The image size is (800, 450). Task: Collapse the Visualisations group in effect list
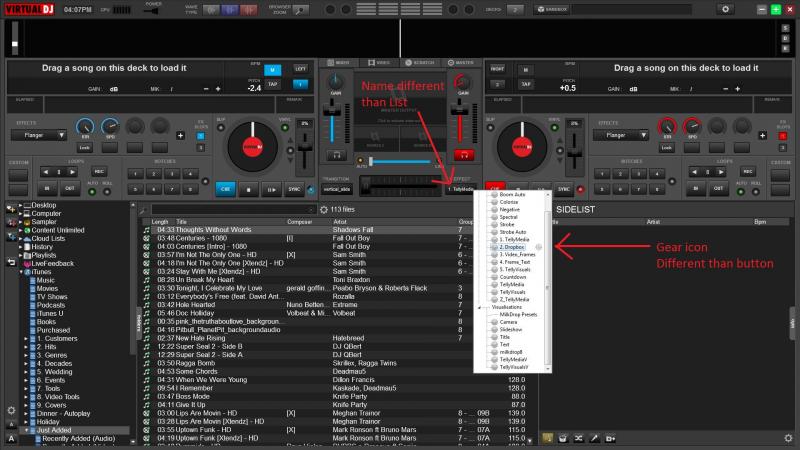[x=479, y=307]
